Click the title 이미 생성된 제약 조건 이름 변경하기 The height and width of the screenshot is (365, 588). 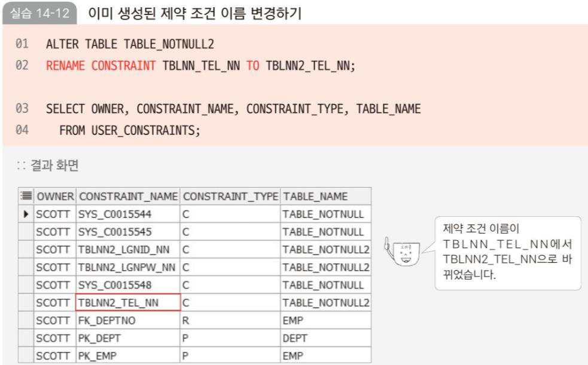point(195,13)
